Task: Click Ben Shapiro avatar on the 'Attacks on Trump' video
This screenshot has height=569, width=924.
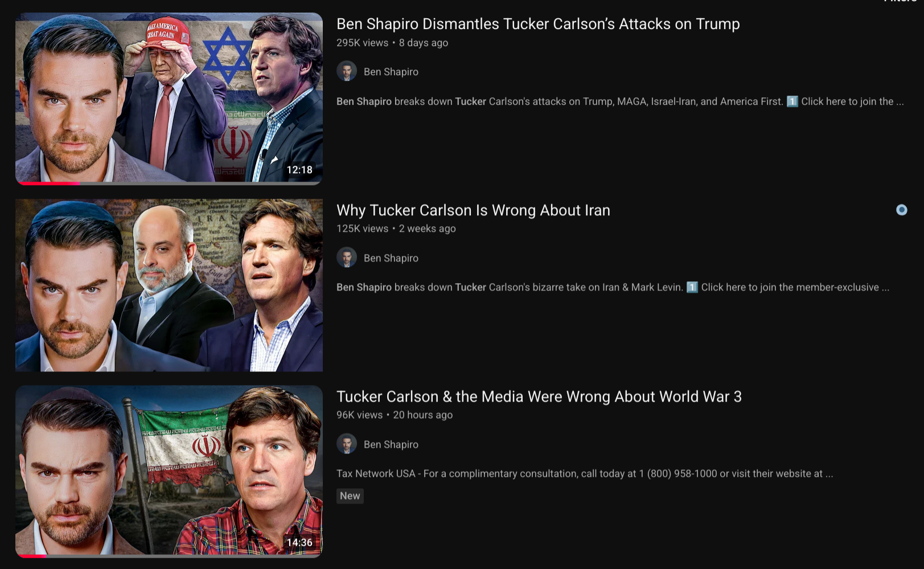Action: tap(347, 71)
